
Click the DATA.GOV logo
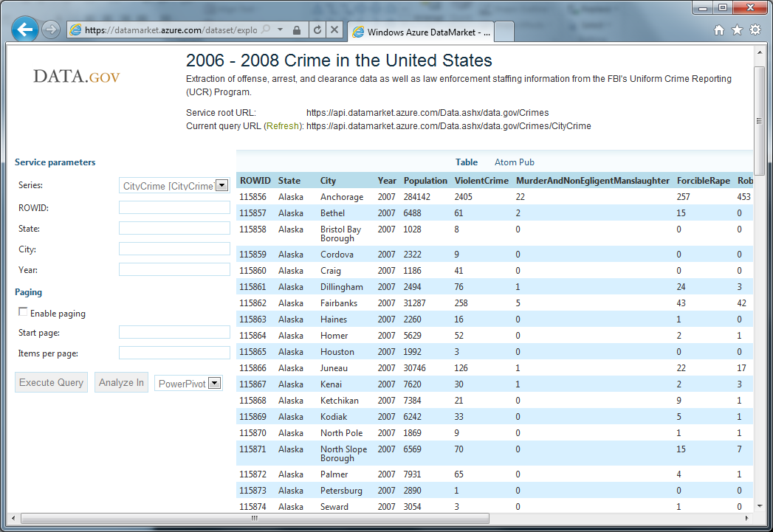tap(77, 76)
